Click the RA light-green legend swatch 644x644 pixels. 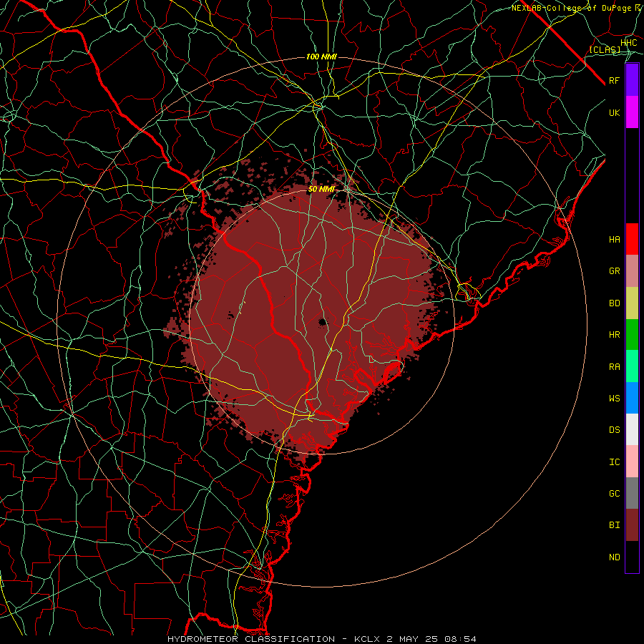pyautogui.click(x=632, y=366)
